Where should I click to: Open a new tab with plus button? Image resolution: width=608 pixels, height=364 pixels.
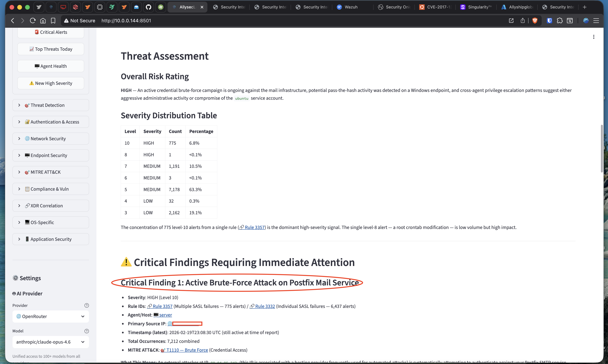coord(585,7)
